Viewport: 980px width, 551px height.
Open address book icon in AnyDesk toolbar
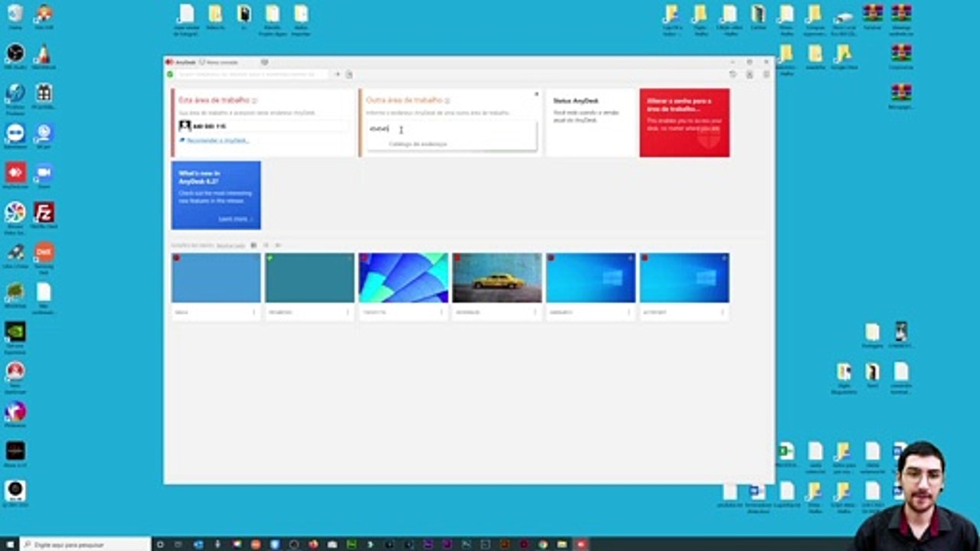(750, 74)
